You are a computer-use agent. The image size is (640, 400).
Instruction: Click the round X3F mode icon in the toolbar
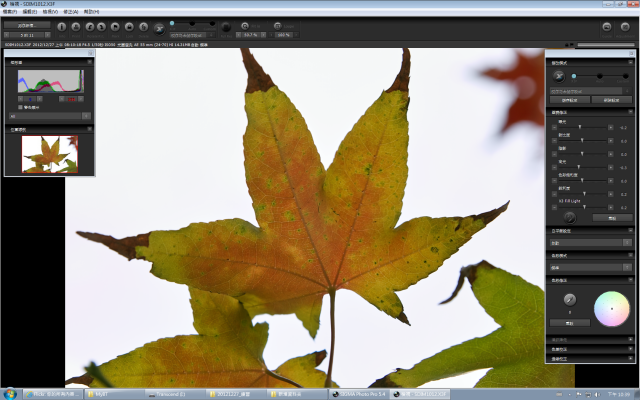pos(159,29)
